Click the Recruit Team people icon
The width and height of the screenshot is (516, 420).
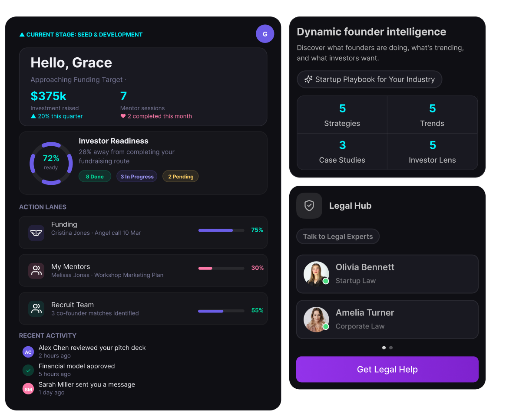tap(36, 308)
